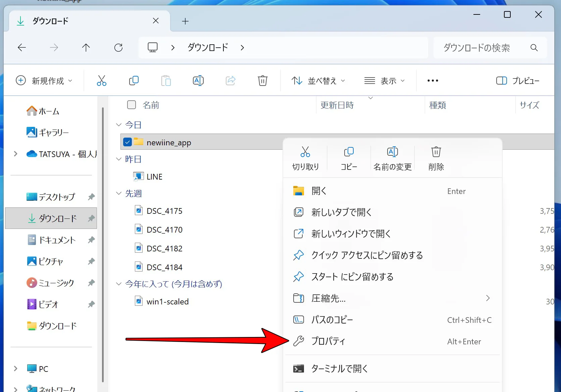The width and height of the screenshot is (561, 392).
Task: Click the Share icon in toolbar
Action: coord(231,81)
